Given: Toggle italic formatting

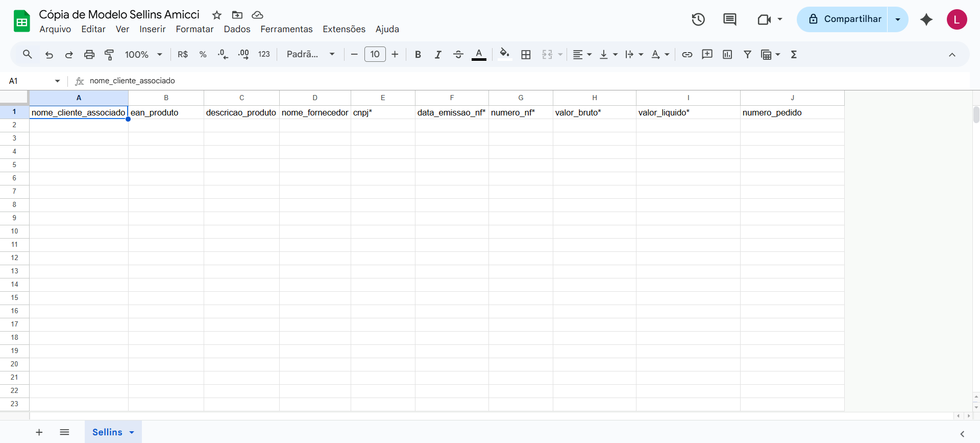Looking at the screenshot, I should 438,55.
